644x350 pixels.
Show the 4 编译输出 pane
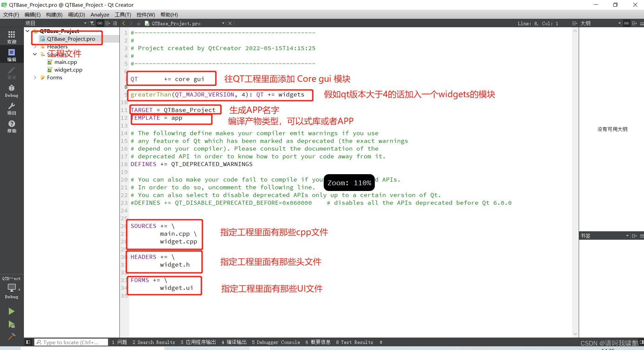pos(234,342)
